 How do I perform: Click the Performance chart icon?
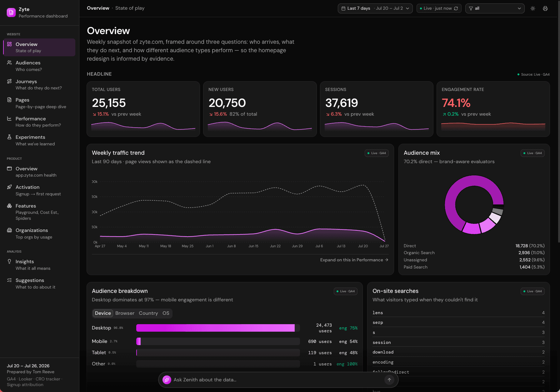pos(9,118)
